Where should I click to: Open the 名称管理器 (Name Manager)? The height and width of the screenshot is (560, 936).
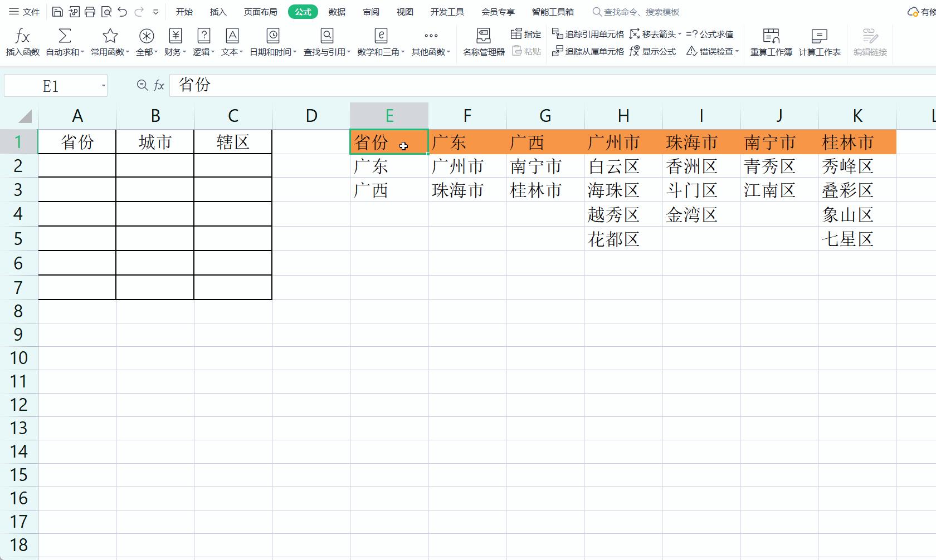[x=484, y=42]
